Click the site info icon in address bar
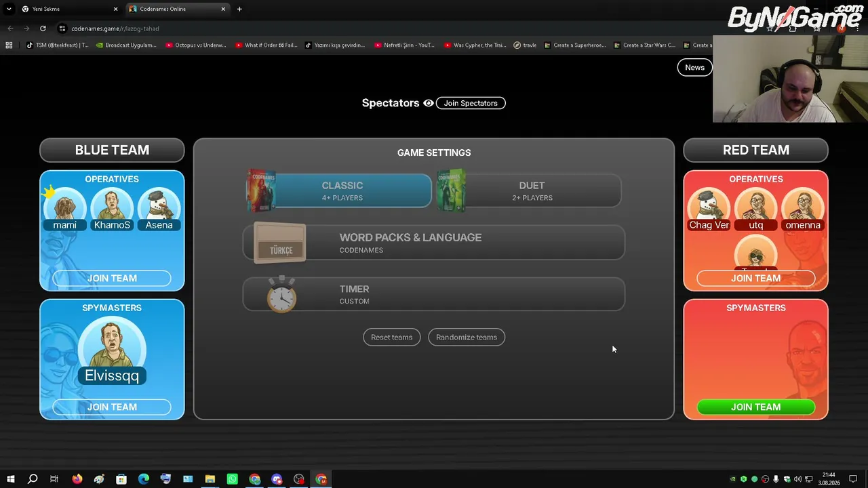 coord(62,28)
